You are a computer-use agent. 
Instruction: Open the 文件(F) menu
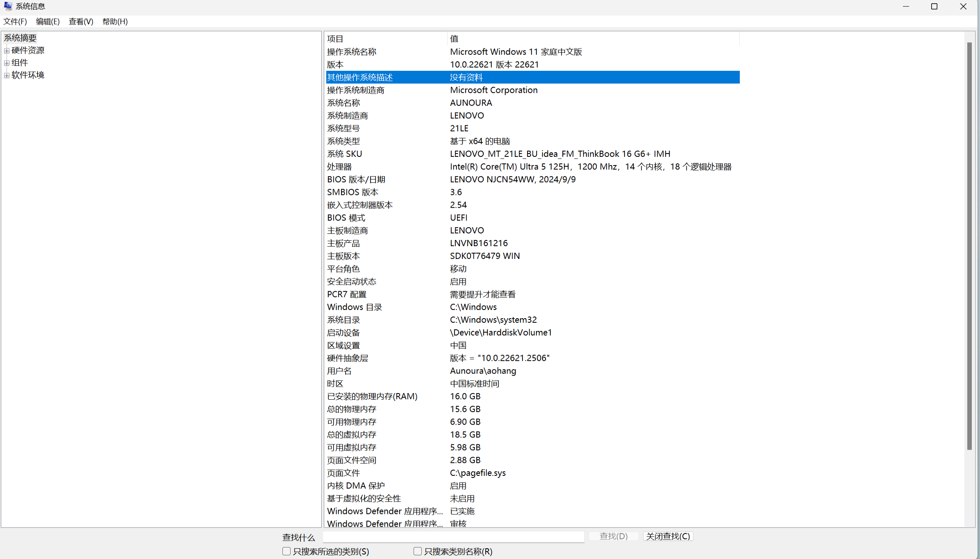tap(15, 22)
